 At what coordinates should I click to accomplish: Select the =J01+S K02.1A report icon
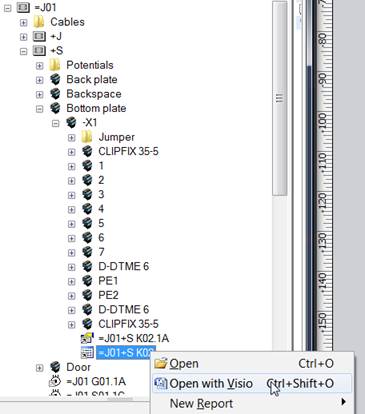(87, 338)
